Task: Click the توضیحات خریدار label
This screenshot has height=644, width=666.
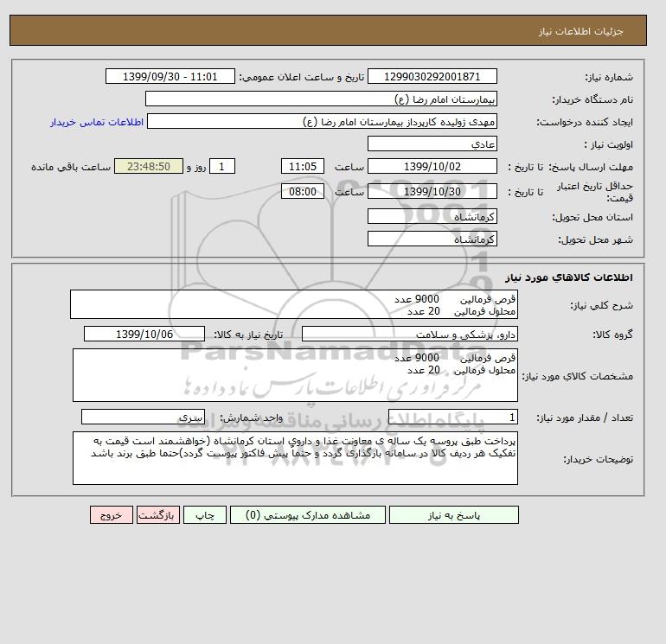Action: [x=598, y=459]
